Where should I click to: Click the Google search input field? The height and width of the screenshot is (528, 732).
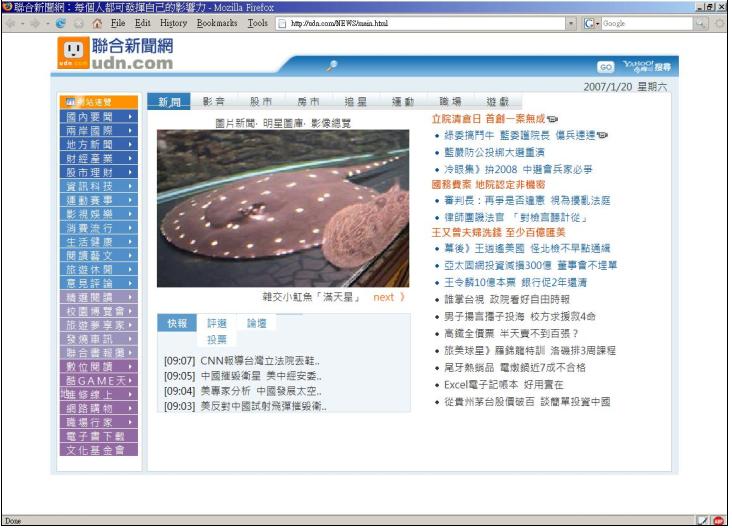pyautogui.click(x=647, y=23)
